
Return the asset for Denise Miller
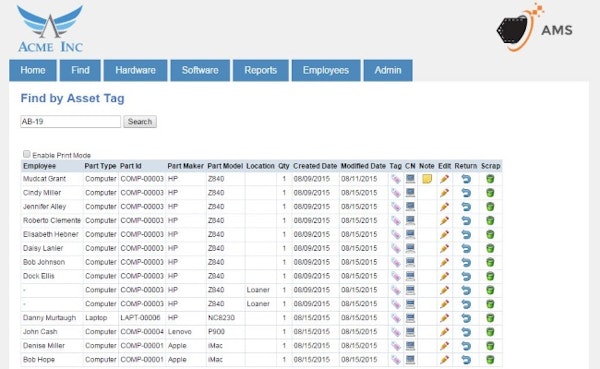(x=466, y=346)
